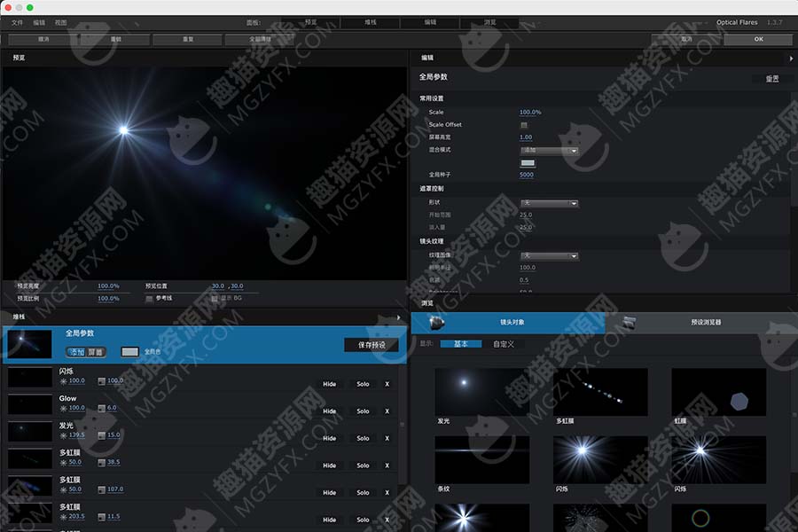Image resolution: width=798 pixels, height=532 pixels.
Task: Click the 预览亮度 value 100.0%
Action: (x=108, y=286)
